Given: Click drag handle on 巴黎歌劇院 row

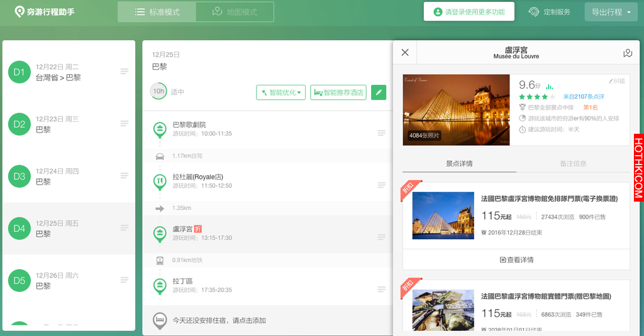Looking at the screenshot, I should click(x=382, y=133).
